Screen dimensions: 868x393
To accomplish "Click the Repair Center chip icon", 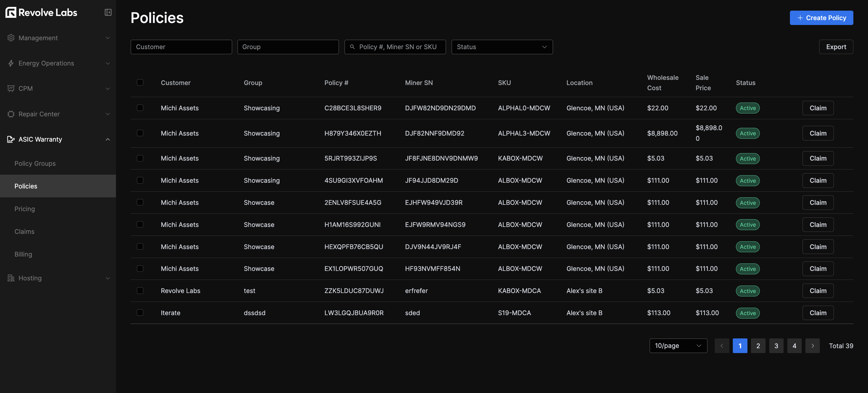I will click(x=11, y=114).
